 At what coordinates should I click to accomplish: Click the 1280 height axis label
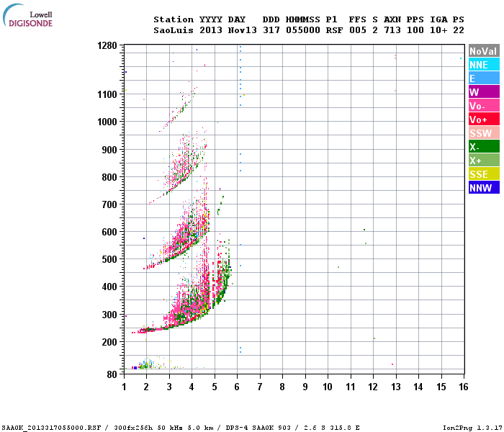107,45
